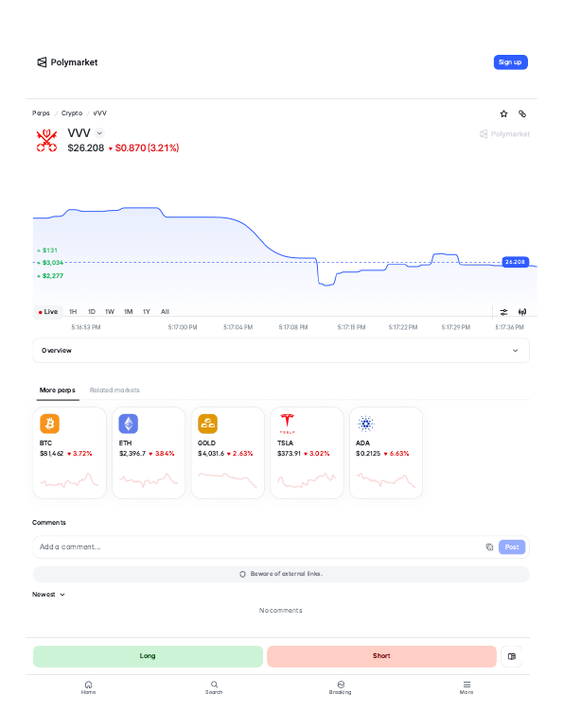Screen dimensions: 563x728
Task: Open the ADA perp card sparkline
Action: tap(385, 480)
